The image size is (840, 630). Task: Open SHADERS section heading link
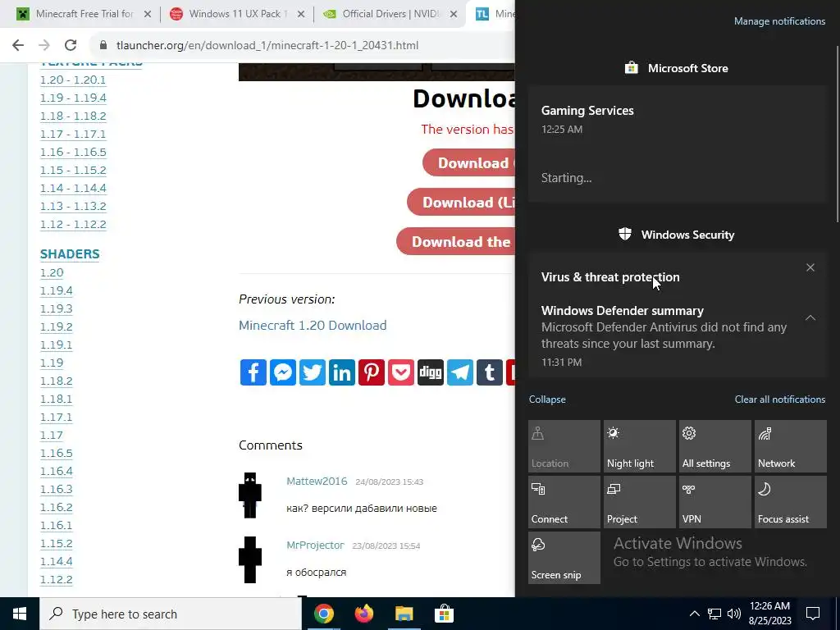coord(70,254)
